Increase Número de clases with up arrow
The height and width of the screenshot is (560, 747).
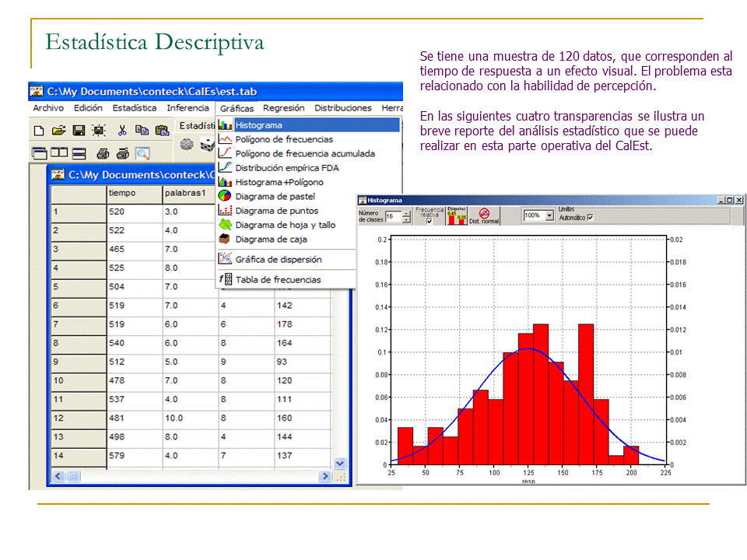pos(405,213)
